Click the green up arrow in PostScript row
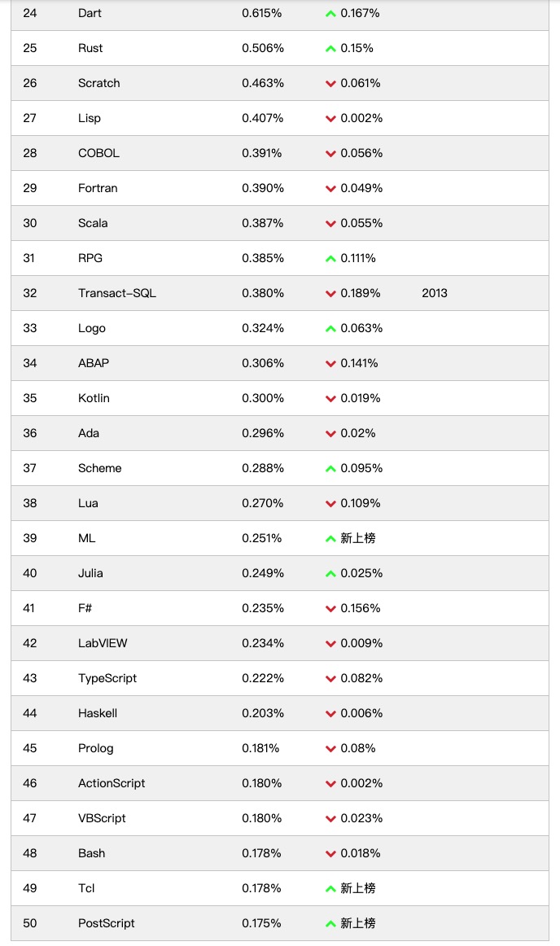Viewport: 560px width, 946px height. coord(330,923)
